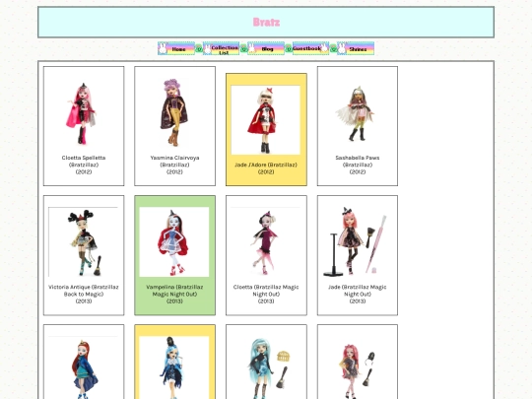Image resolution: width=532 pixels, height=399 pixels.
Task: Click Cloetta Bratzillaz Magic Night Out caption
Action: 266,295
